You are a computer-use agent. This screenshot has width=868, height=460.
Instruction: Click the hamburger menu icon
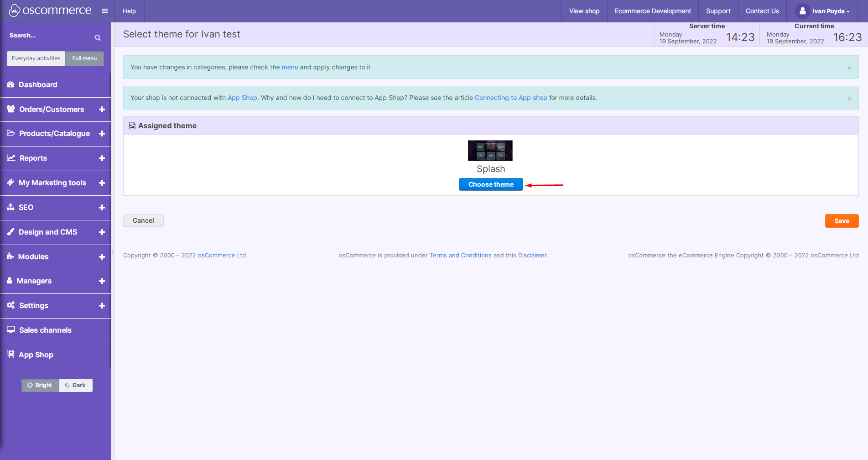point(105,11)
